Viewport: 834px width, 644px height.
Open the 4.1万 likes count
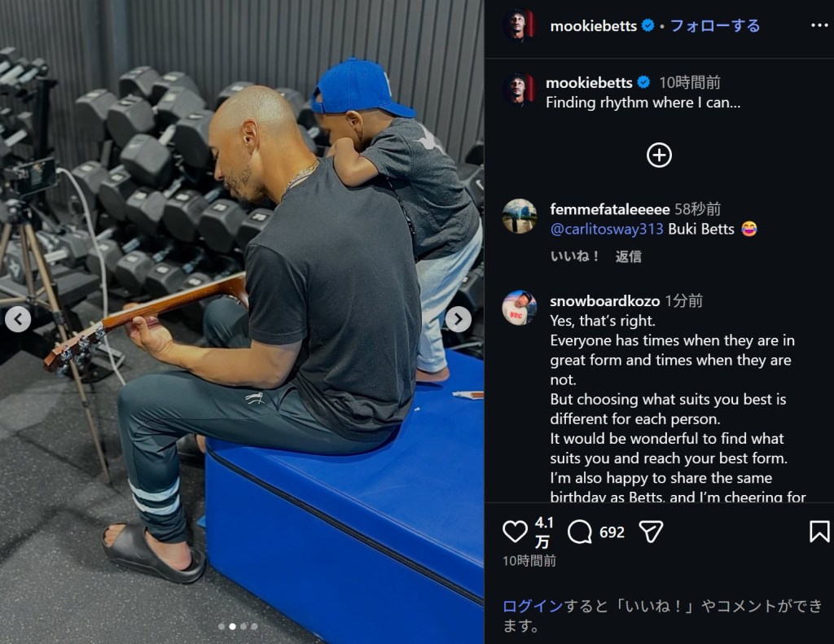point(543,532)
